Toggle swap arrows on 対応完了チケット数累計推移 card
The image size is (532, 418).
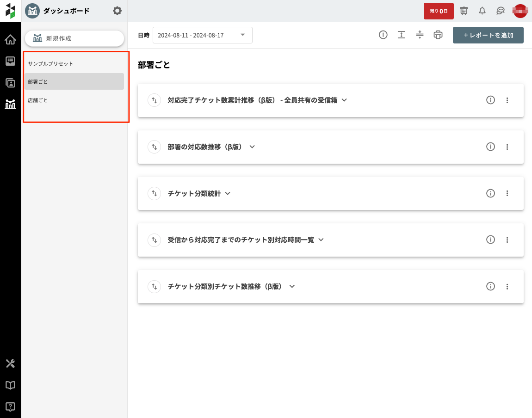pos(154,100)
